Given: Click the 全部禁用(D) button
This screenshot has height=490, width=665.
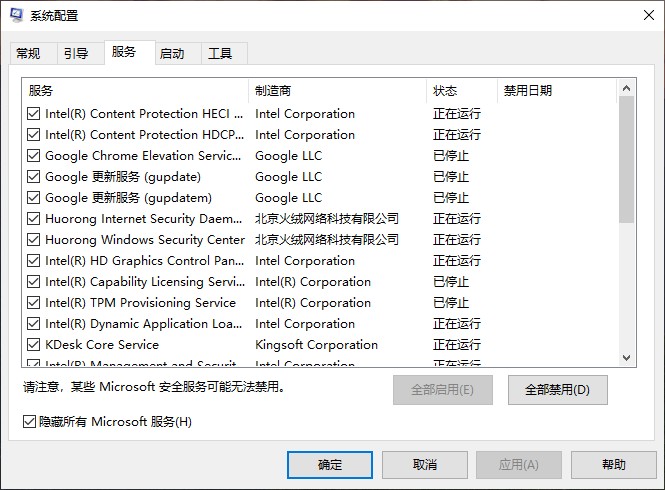Looking at the screenshot, I should click(558, 389).
